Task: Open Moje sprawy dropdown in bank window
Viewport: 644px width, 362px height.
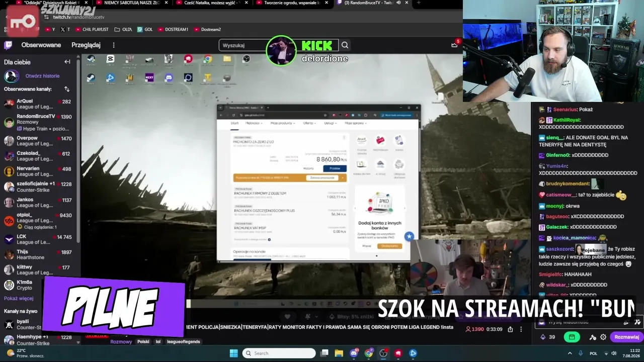Action: (356, 123)
